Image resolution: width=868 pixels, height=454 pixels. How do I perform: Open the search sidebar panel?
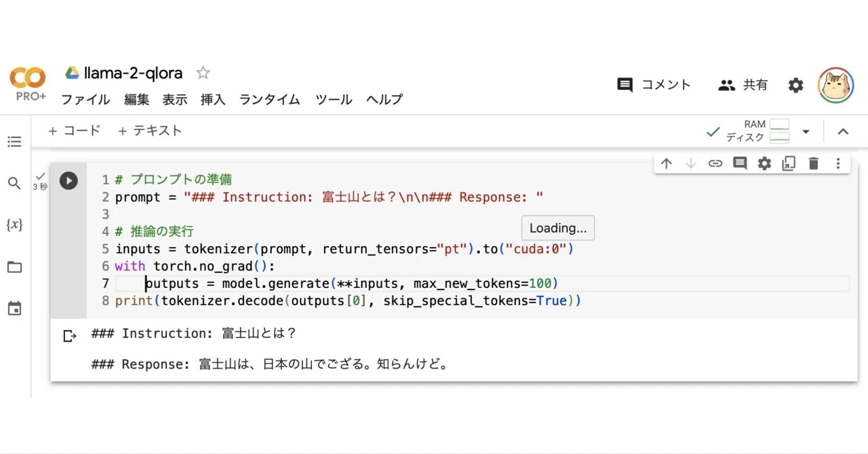point(14,183)
